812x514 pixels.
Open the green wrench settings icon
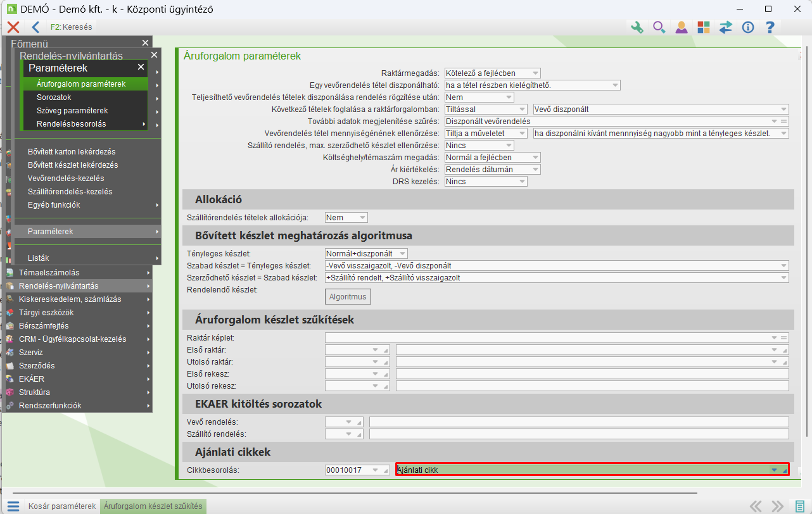coord(637,27)
